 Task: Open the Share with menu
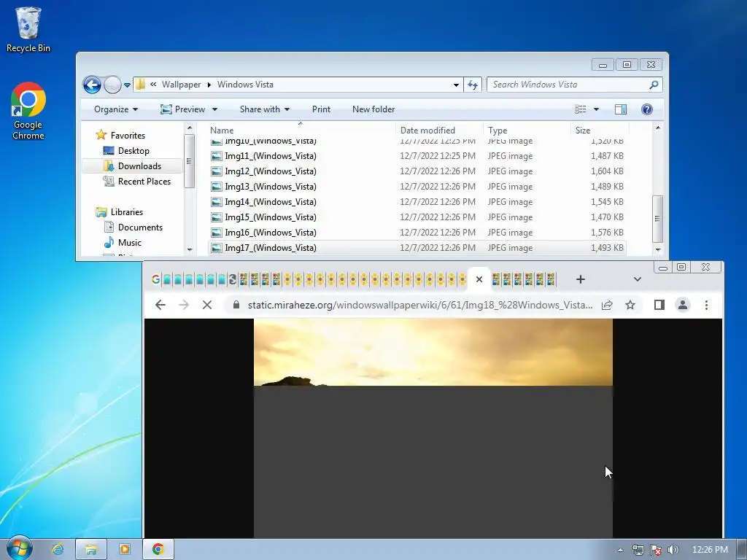click(x=264, y=109)
